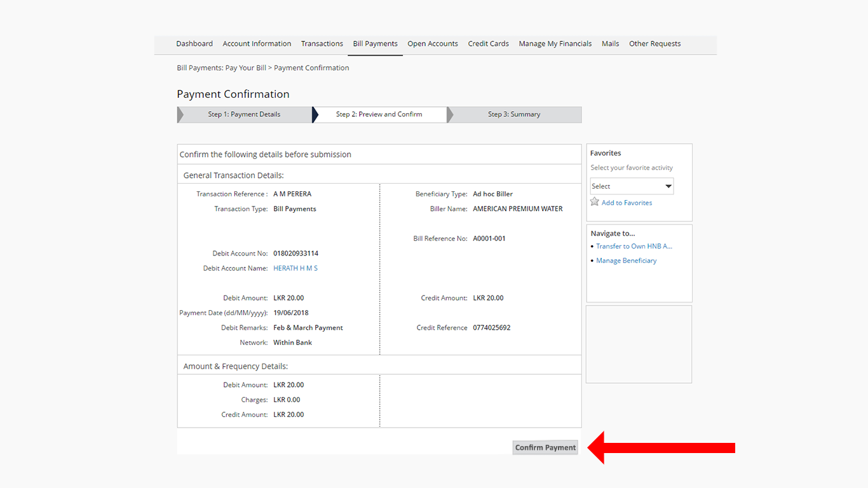The image size is (868, 488).
Task: Open the Other Requests menu
Action: click(654, 44)
